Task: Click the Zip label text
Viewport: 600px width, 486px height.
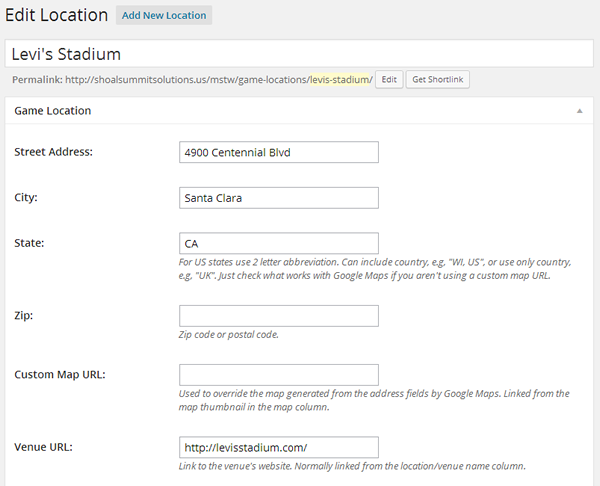Action: click(x=24, y=316)
